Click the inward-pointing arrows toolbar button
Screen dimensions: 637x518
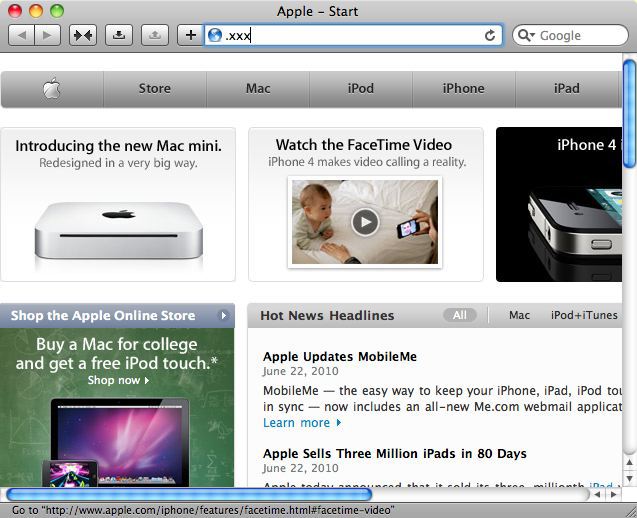coord(83,35)
